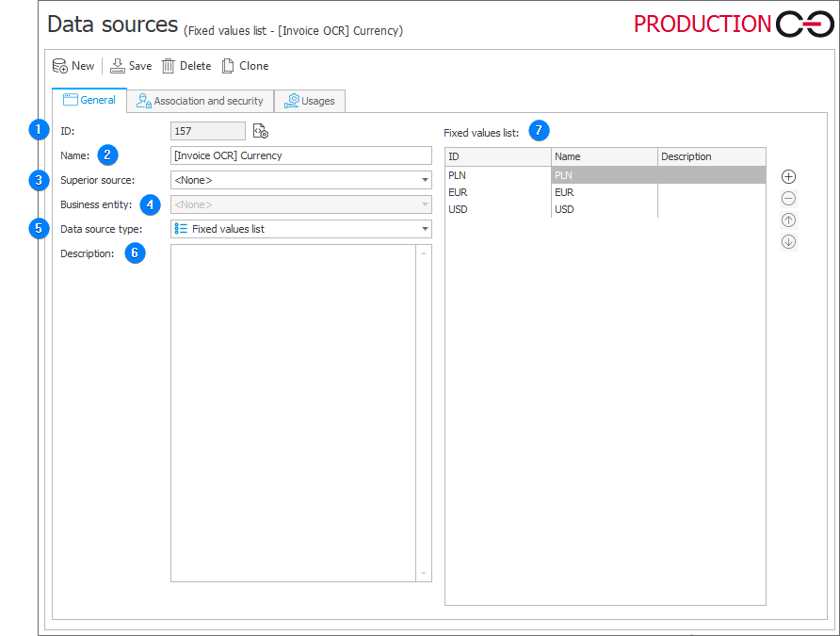Click the Description scrollbar down arrow
Viewport: 840px width, 636px height.
(x=424, y=574)
